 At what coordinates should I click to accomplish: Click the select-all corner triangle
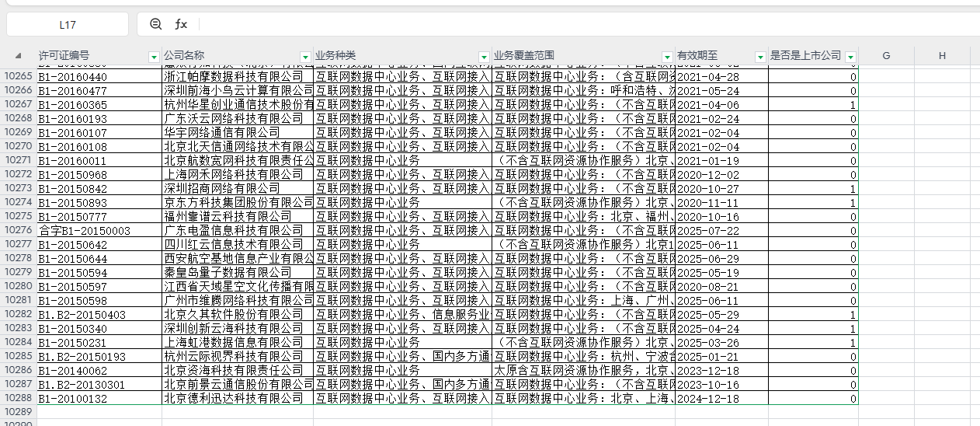18,56
